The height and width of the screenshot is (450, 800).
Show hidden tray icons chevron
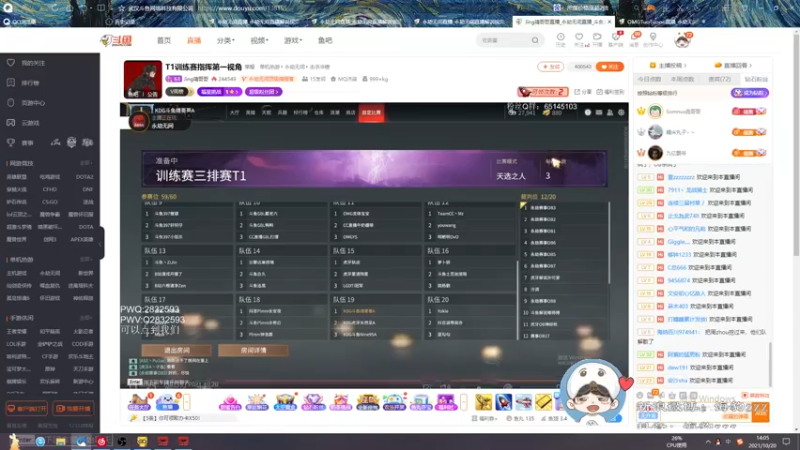[708, 441]
